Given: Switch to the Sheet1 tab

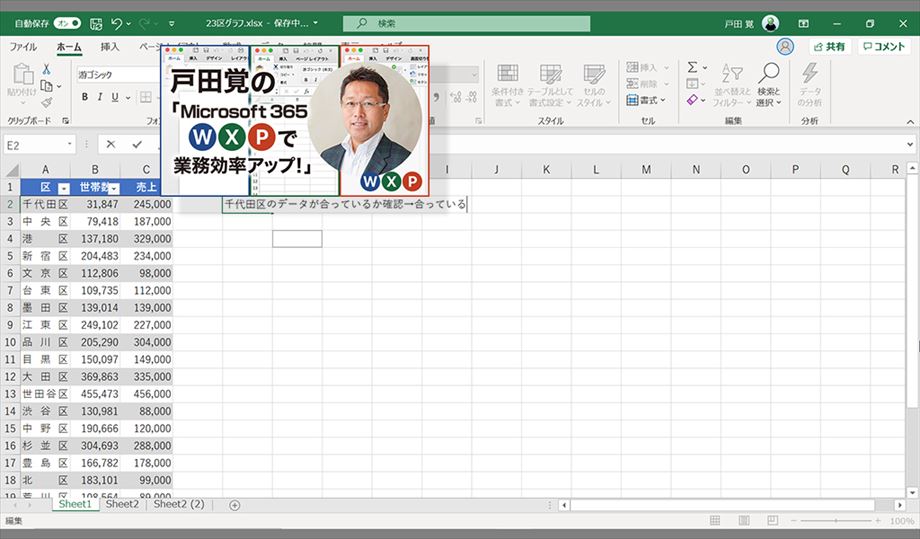Looking at the screenshot, I should tap(75, 504).
